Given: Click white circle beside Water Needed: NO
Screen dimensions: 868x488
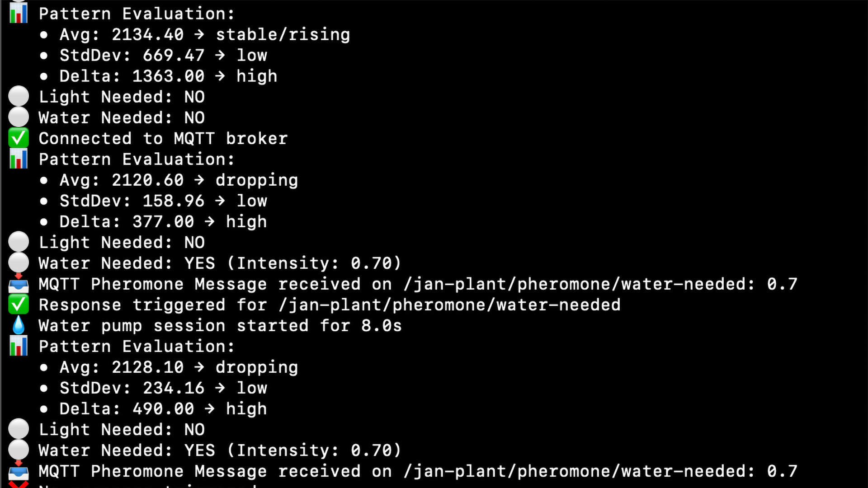Looking at the screenshot, I should tap(19, 117).
